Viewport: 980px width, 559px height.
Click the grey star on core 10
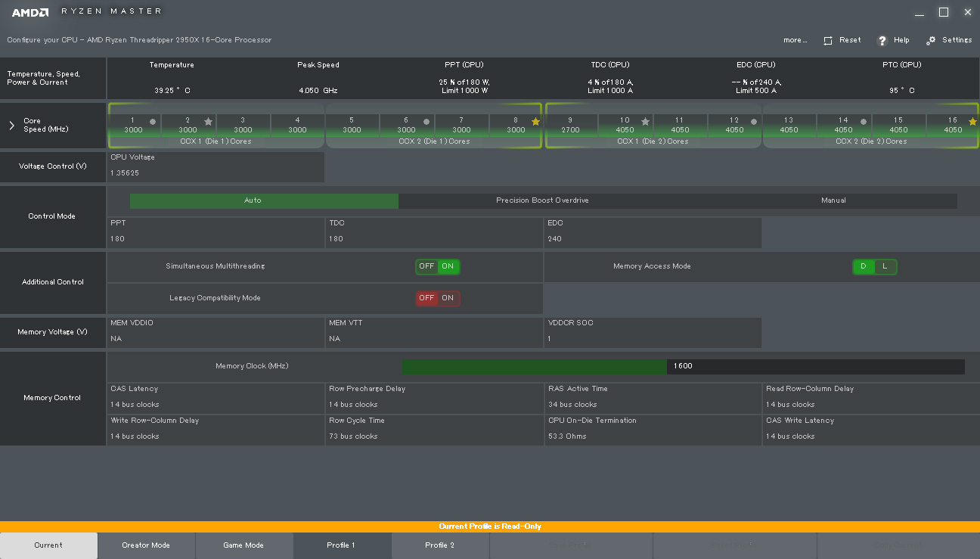point(645,121)
